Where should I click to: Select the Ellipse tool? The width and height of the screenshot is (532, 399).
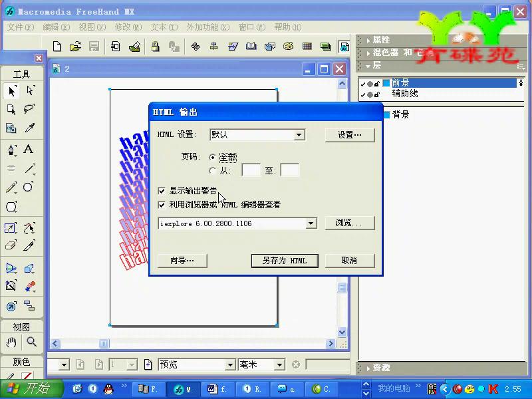click(x=29, y=187)
